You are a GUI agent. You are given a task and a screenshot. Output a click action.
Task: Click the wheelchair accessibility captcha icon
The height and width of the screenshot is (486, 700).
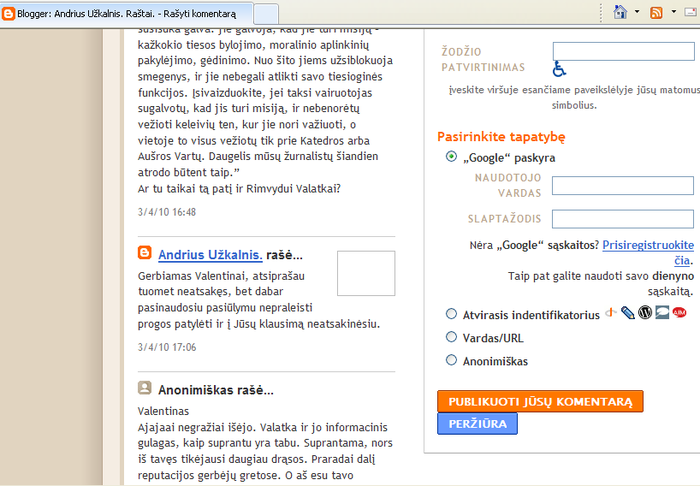560,69
